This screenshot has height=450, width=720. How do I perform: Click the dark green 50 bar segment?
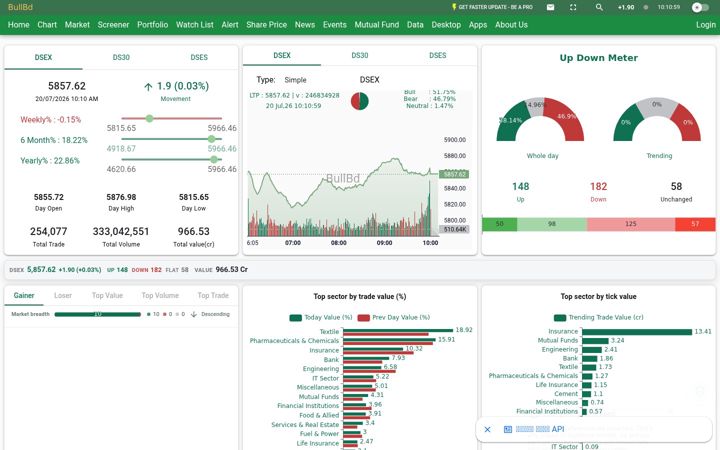point(500,224)
